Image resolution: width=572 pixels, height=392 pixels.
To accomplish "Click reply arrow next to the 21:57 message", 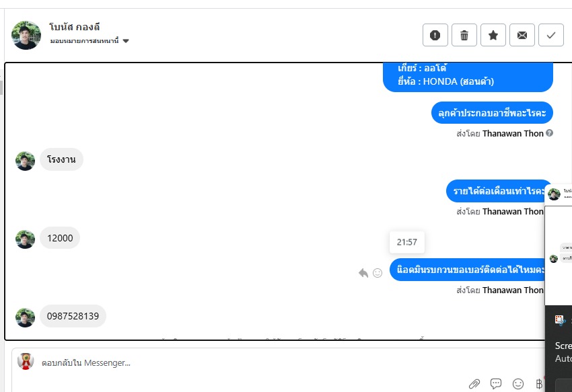I will tap(363, 273).
